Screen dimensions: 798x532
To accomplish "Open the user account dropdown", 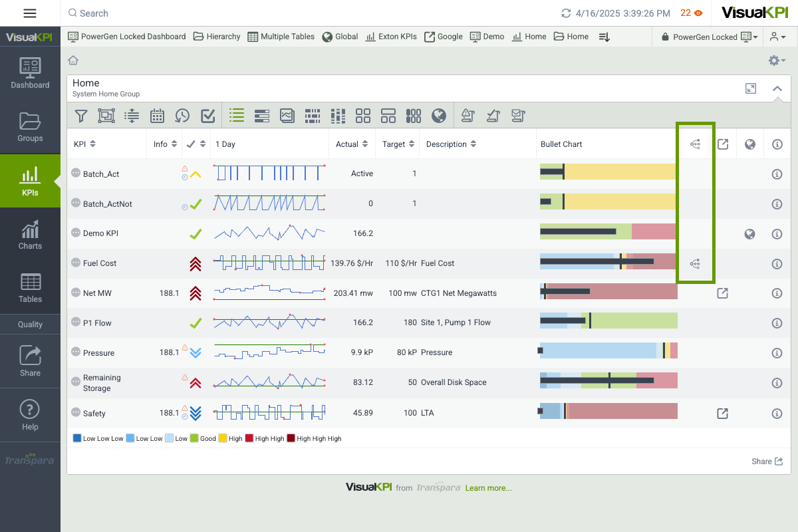I will tap(779, 37).
